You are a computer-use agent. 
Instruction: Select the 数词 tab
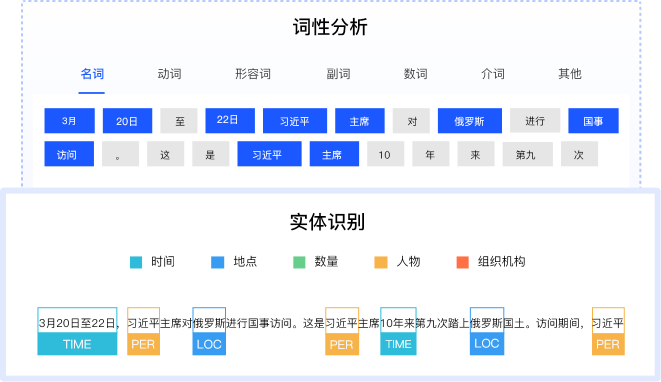point(415,74)
